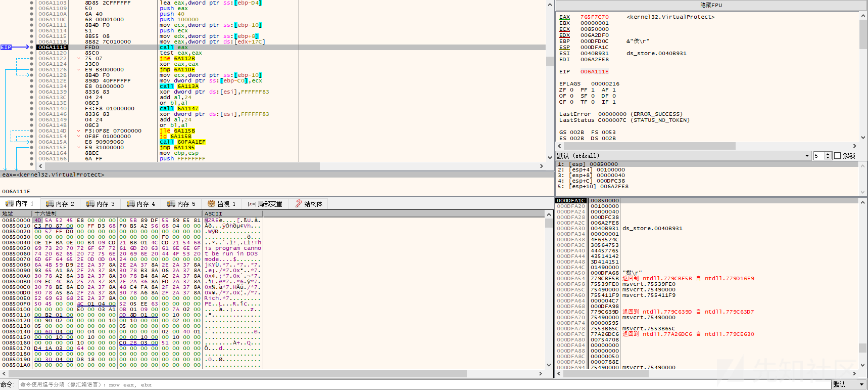Increase argument count with stepper up arrow
This screenshot has width=868, height=390.
click(828, 154)
